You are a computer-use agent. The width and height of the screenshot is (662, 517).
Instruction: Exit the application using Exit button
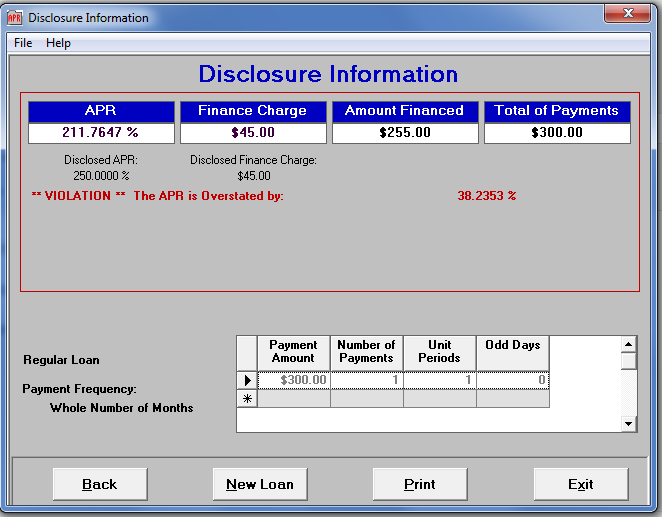pyautogui.click(x=581, y=484)
